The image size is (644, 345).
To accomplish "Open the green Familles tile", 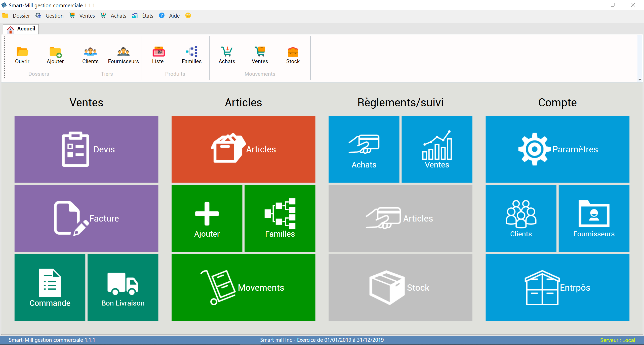I will 280,218.
